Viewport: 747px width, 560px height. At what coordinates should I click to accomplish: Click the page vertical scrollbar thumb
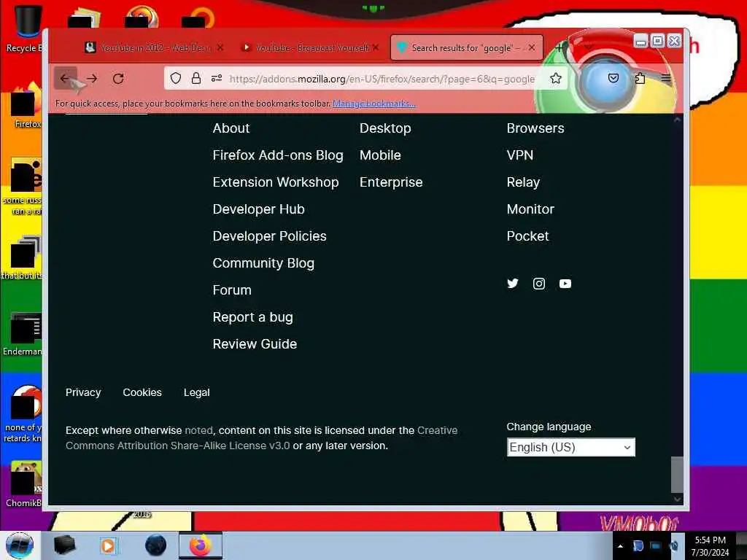point(677,475)
